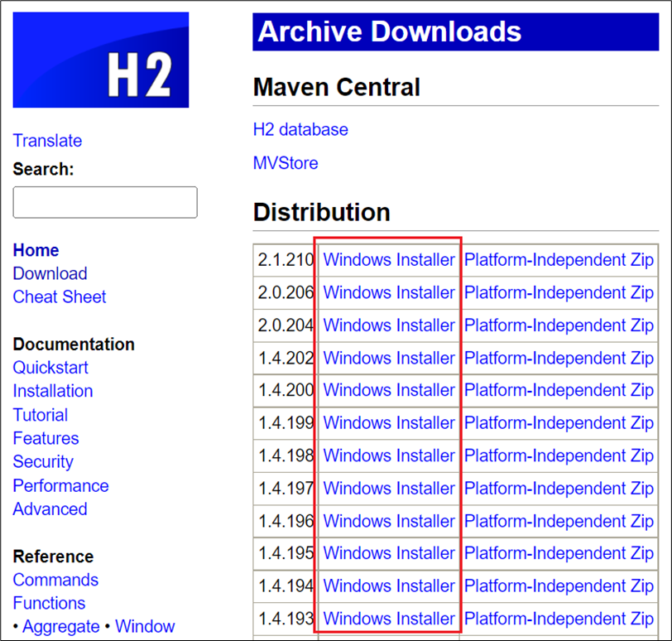Download Platform-Independent Zip for 2.1.210

point(559,260)
